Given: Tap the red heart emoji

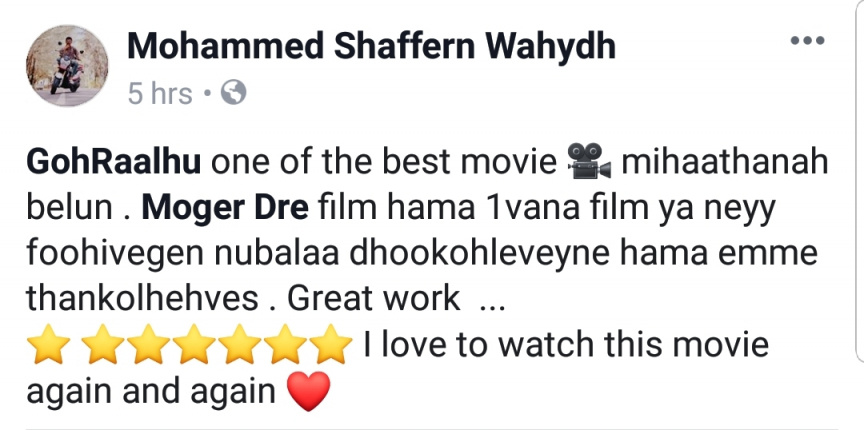Looking at the screenshot, I should [x=309, y=391].
